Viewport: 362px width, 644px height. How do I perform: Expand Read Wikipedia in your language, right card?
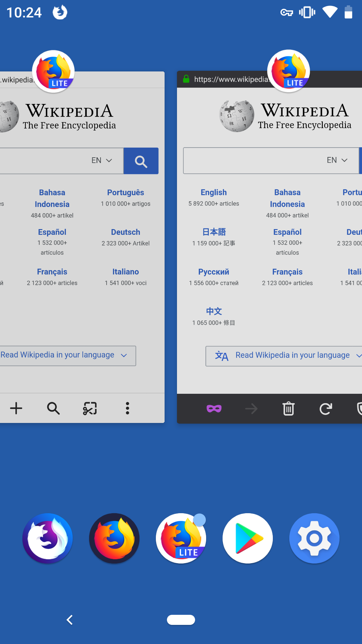284,356
